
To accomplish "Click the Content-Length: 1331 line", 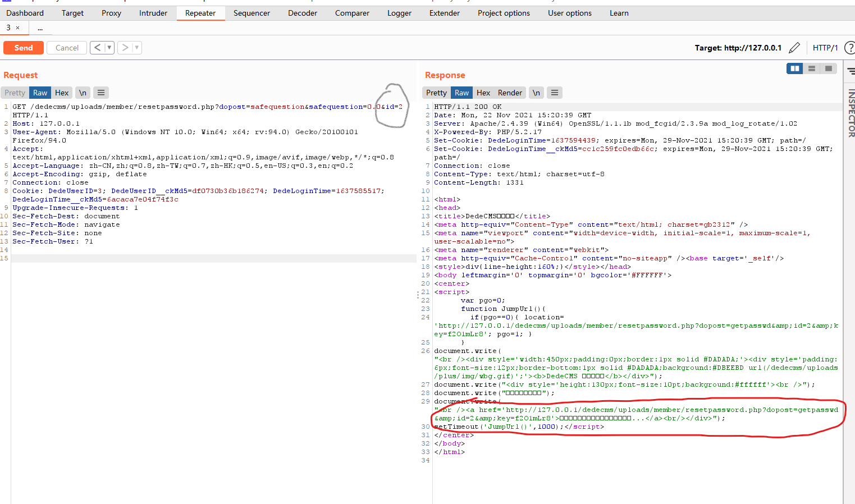I will coord(479,182).
